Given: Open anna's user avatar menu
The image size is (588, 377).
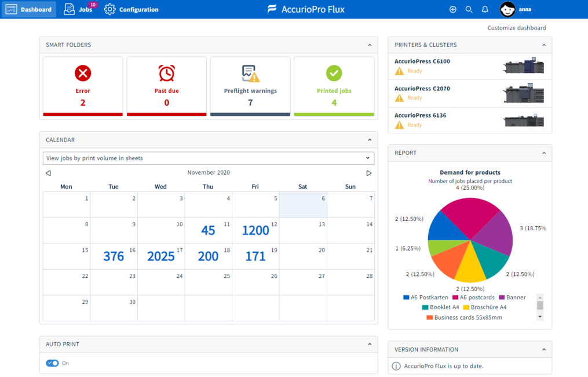Looking at the screenshot, I should pos(507,9).
